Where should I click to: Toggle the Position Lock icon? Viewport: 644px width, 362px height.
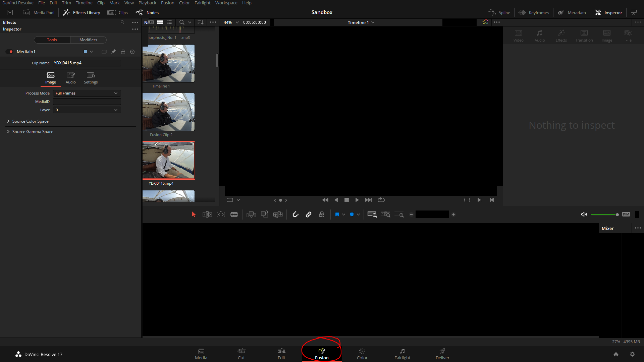coord(322,215)
